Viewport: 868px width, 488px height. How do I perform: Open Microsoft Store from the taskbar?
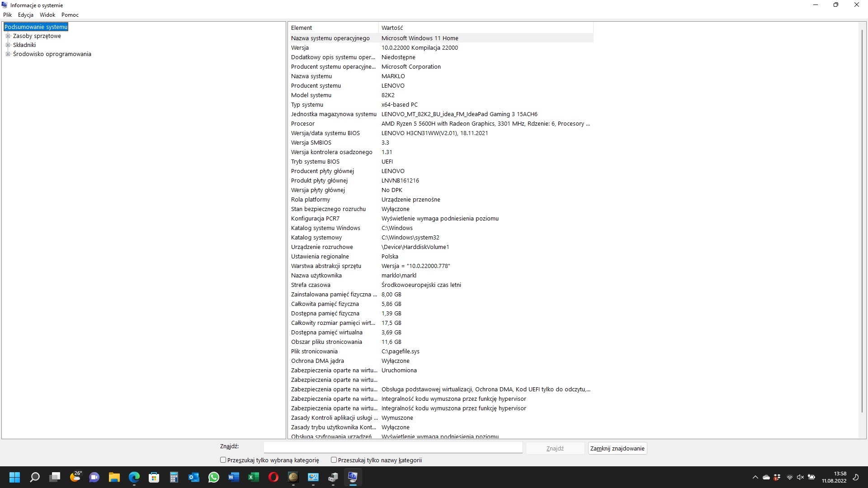pyautogui.click(x=154, y=477)
